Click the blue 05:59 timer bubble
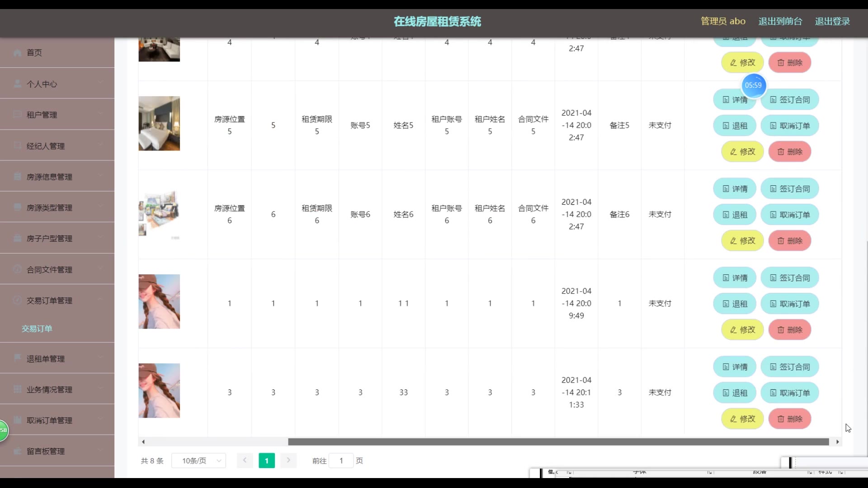Viewport: 868px width, 488px height. tap(754, 85)
